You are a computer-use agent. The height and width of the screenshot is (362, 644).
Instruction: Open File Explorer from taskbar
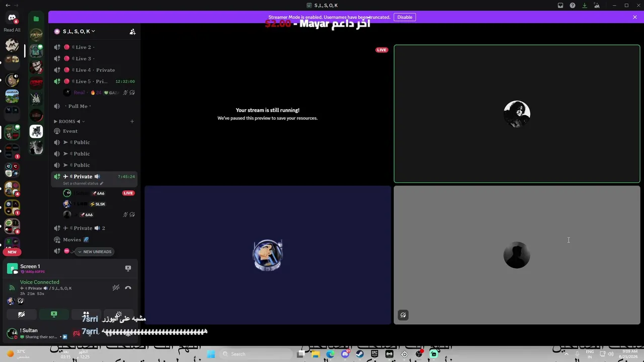click(315, 354)
